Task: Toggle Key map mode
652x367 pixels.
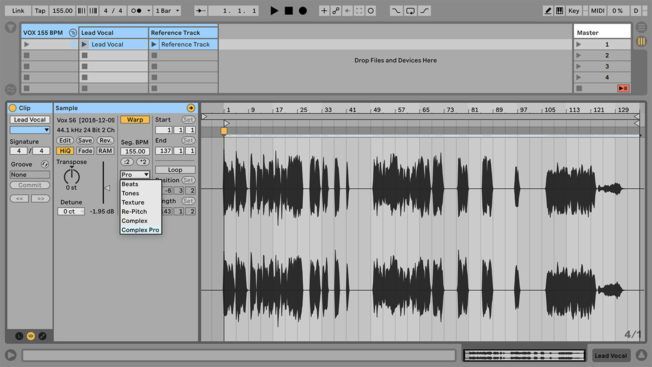Action: 574,11
